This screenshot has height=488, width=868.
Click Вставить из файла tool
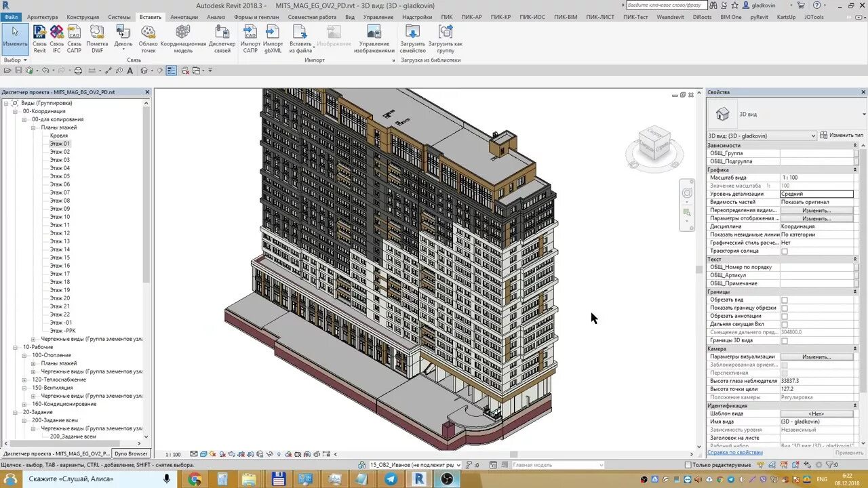[300, 39]
